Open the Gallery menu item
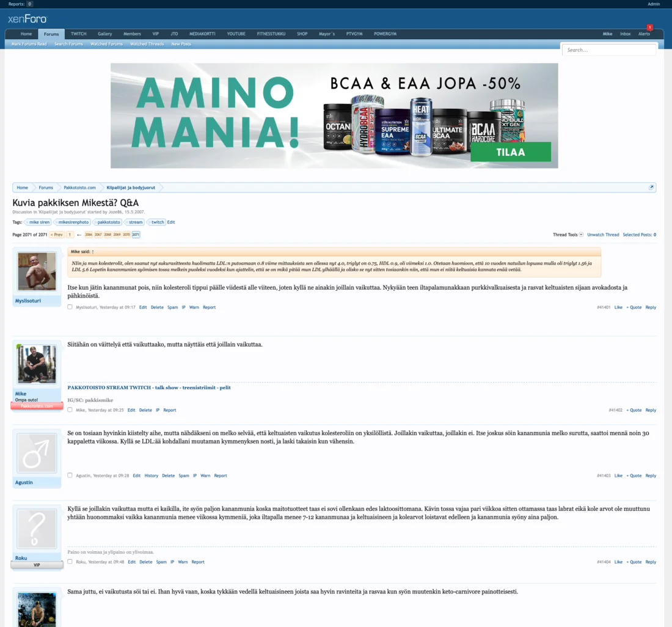 tap(106, 34)
